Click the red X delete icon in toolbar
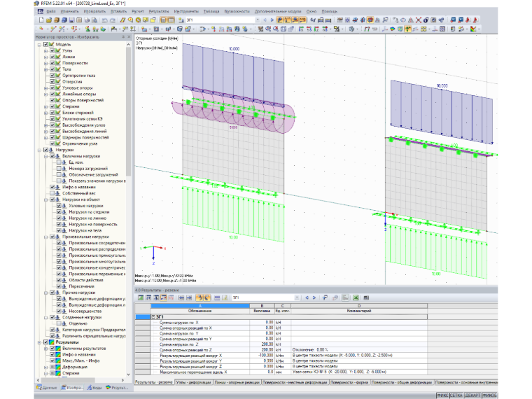532x399 pixels. pyautogui.click(x=419, y=20)
